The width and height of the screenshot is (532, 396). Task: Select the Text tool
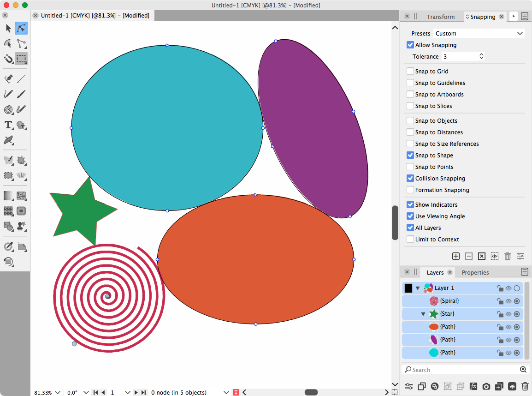[x=7, y=125]
